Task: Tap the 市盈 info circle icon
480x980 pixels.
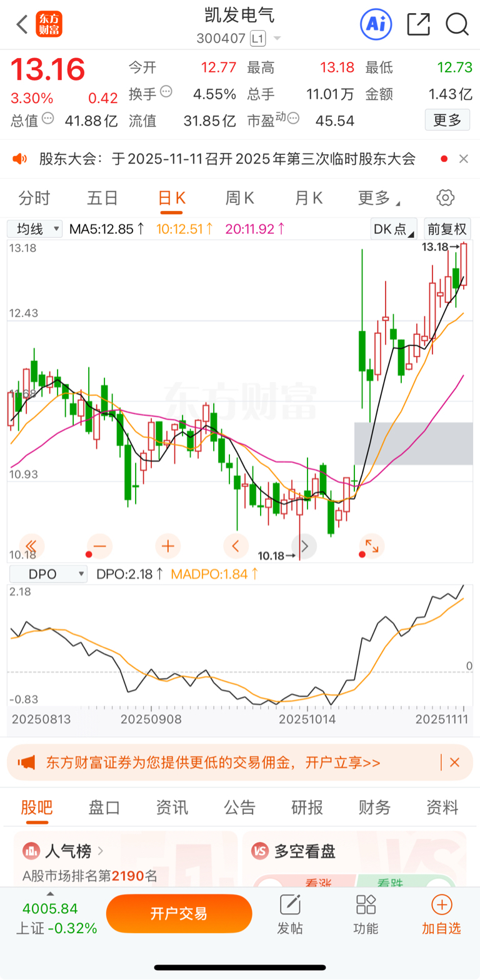Action: [293, 118]
